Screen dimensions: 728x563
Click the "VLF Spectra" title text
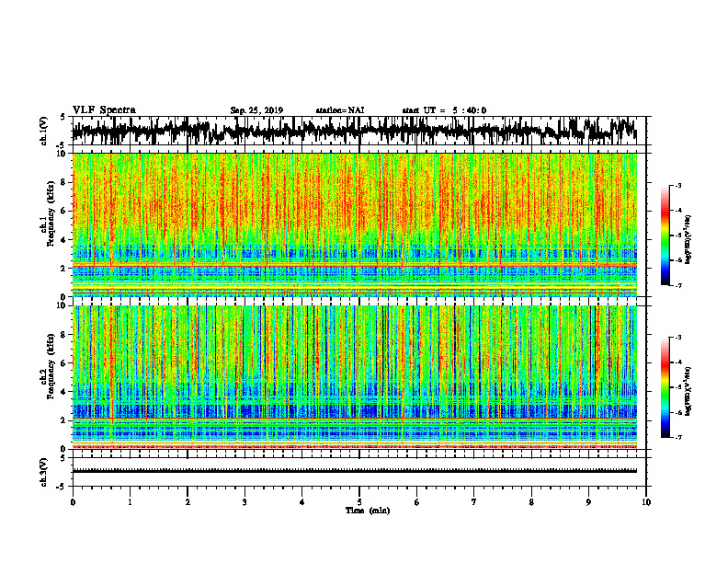(104, 110)
